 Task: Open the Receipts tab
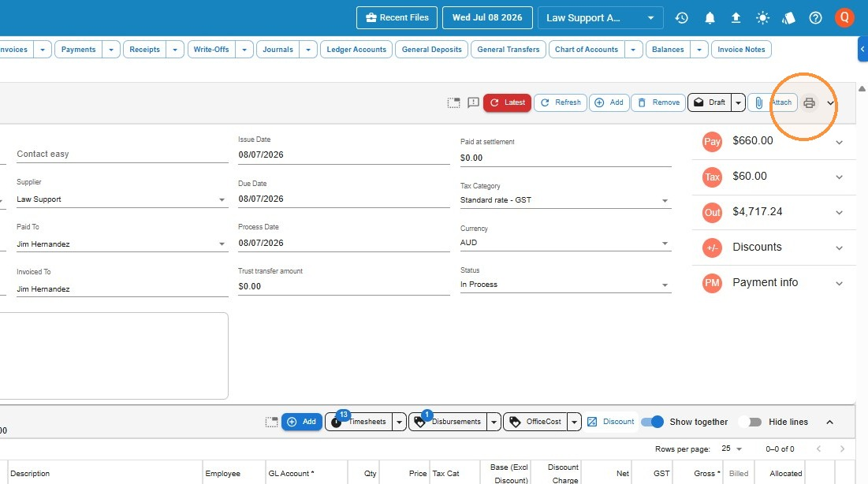pyautogui.click(x=144, y=50)
